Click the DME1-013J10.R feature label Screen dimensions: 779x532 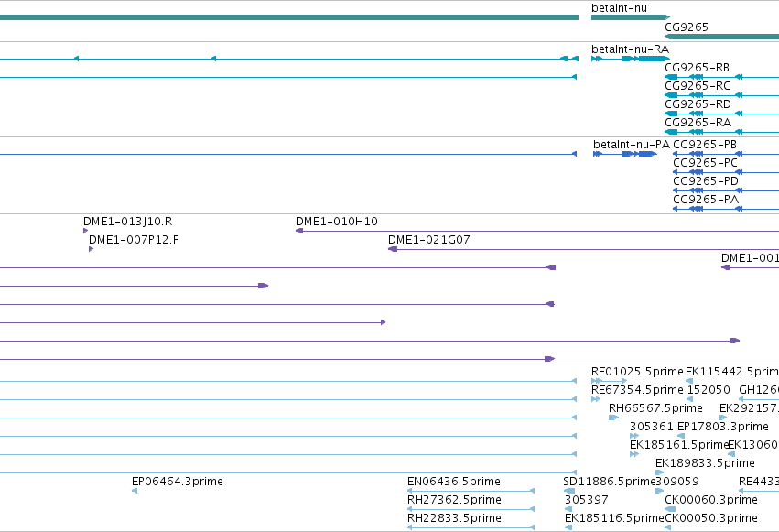127,222
